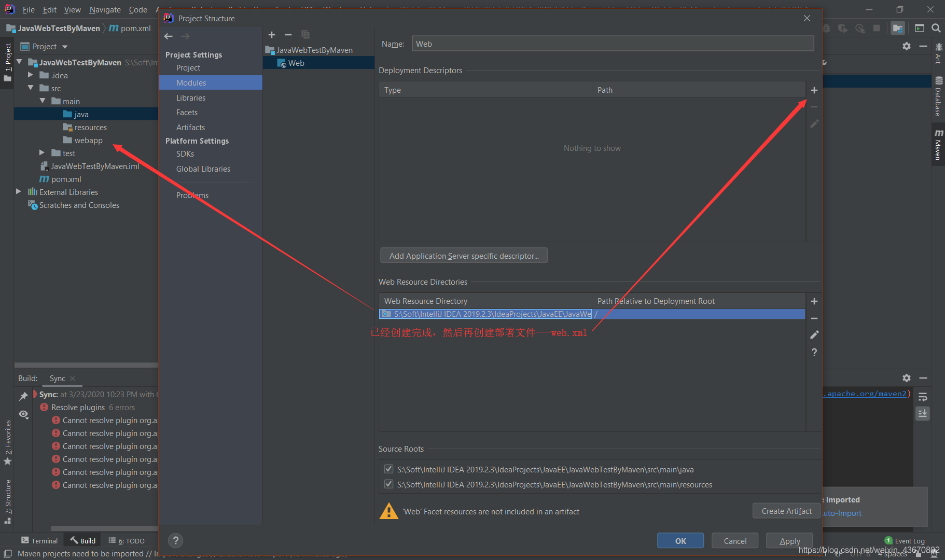Screen dimensions: 945x560
Task: Edit the selected web resource directory with the pencil icon
Action: tap(814, 335)
